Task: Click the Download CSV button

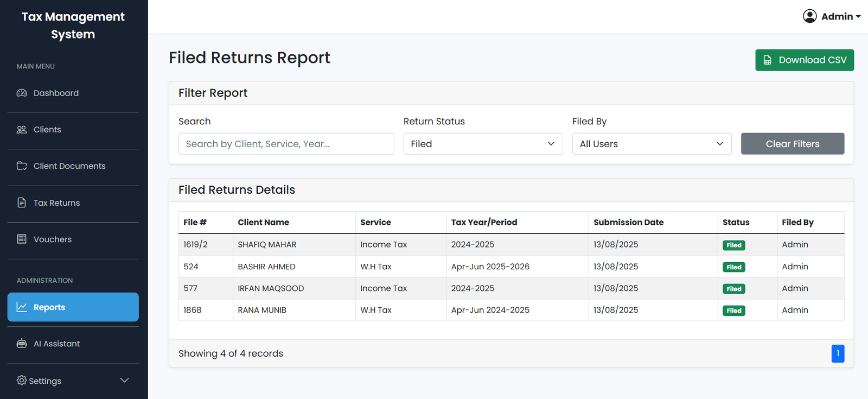Action: [805, 60]
